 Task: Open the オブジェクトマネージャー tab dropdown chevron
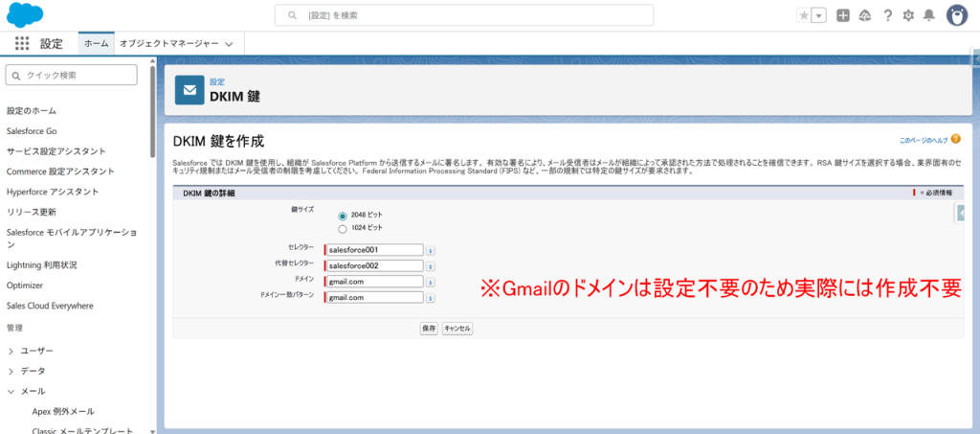(x=229, y=44)
